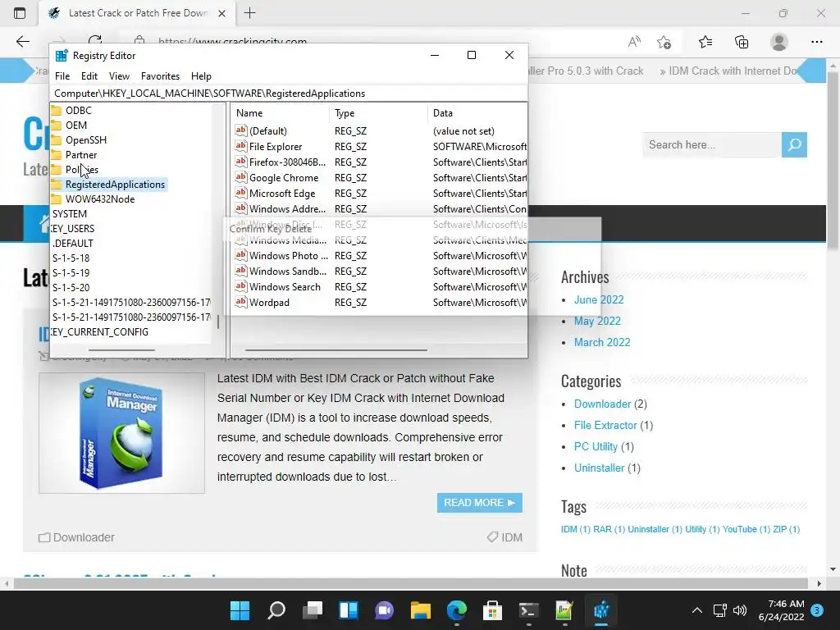Click the website Search here field
The image size is (840, 630).
(712, 144)
